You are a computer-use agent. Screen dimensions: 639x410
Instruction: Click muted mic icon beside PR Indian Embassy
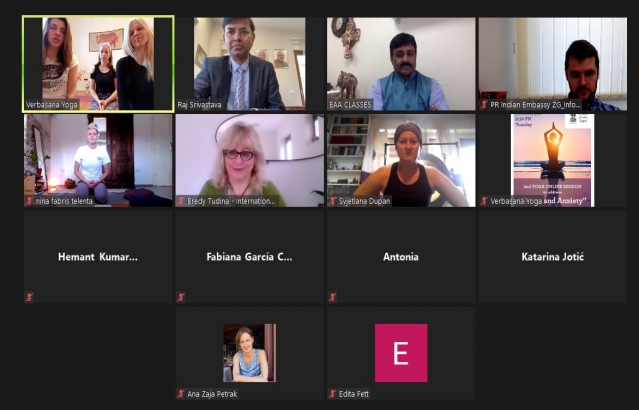[x=484, y=105]
